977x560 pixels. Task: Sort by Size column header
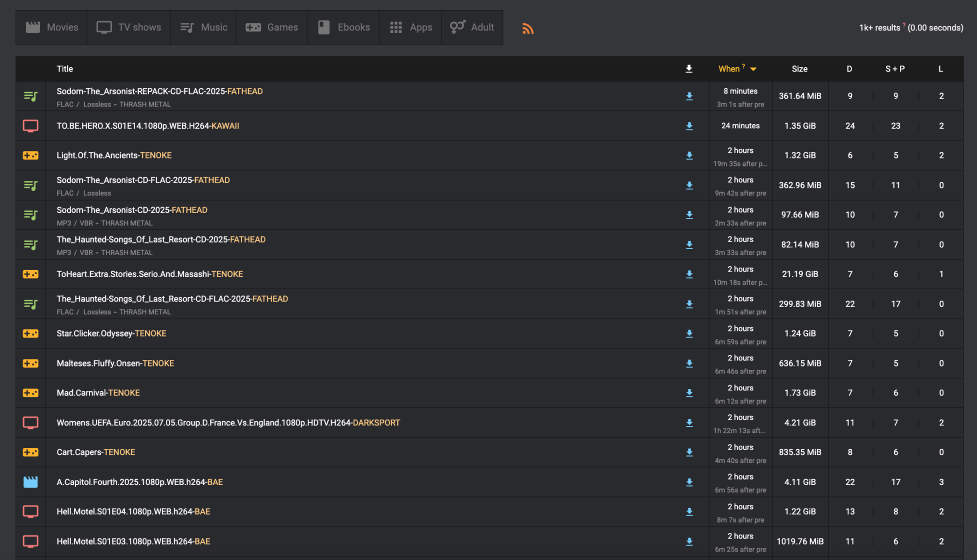(799, 69)
